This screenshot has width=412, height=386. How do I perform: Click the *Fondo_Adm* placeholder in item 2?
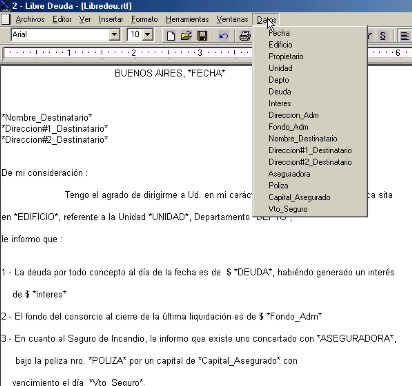click(x=294, y=316)
